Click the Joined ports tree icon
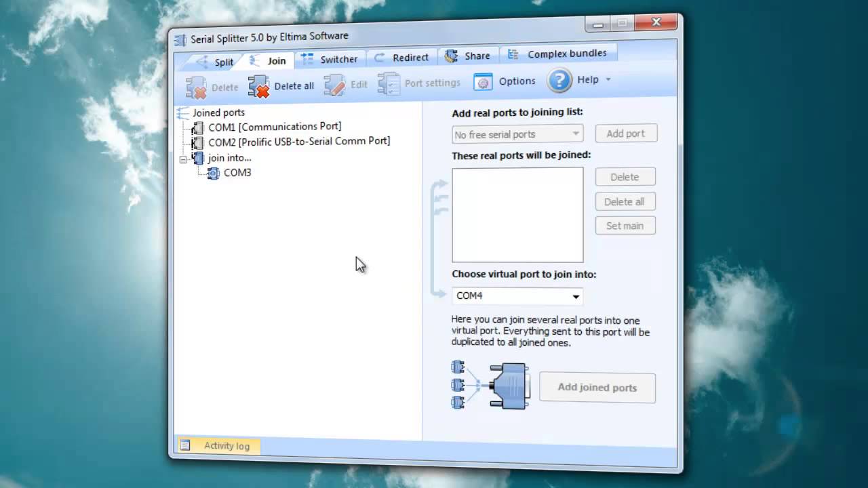Screen dimensions: 868x488 click(x=183, y=113)
